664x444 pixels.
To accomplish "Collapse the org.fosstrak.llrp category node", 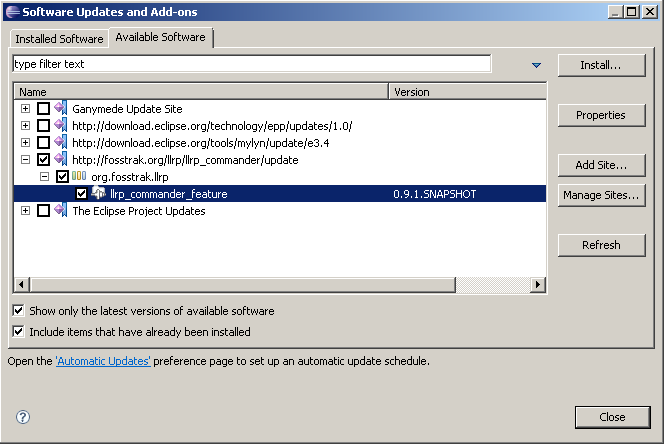I will point(44,176).
